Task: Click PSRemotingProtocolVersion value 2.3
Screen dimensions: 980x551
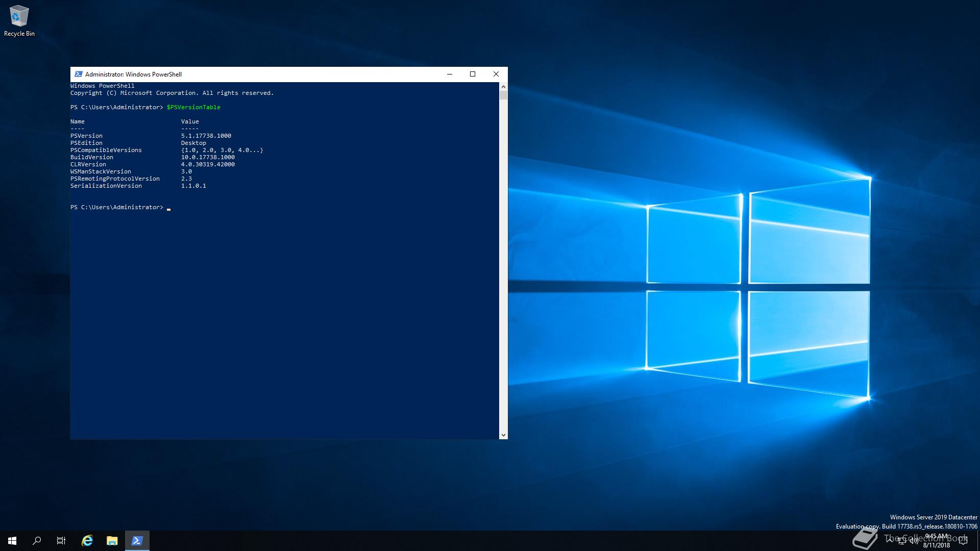Action: (x=186, y=179)
